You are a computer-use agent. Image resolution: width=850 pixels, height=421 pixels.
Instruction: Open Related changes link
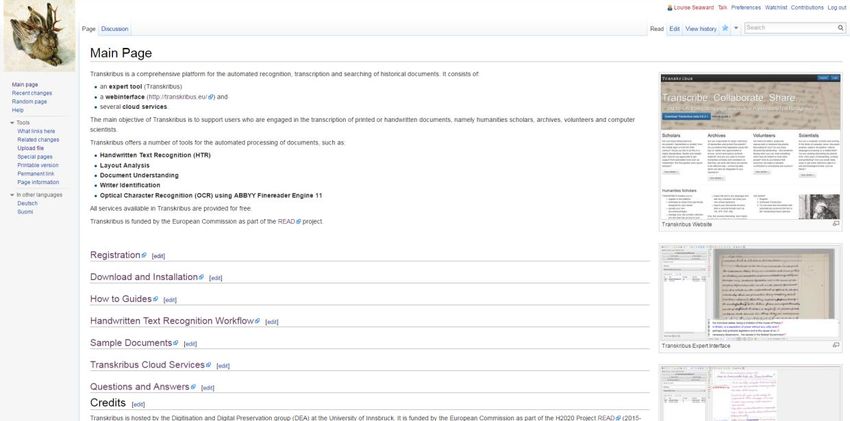pos(38,140)
